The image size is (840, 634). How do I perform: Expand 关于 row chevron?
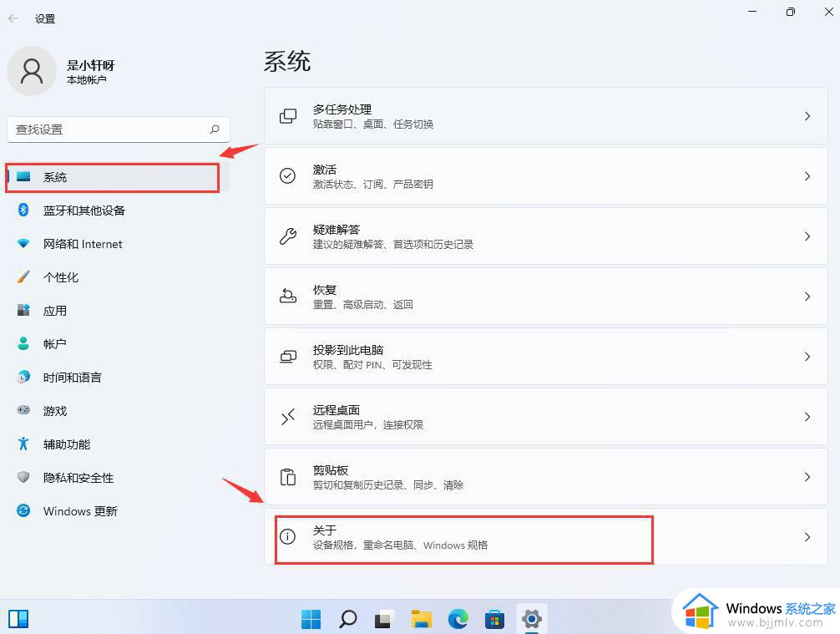pyautogui.click(x=807, y=537)
